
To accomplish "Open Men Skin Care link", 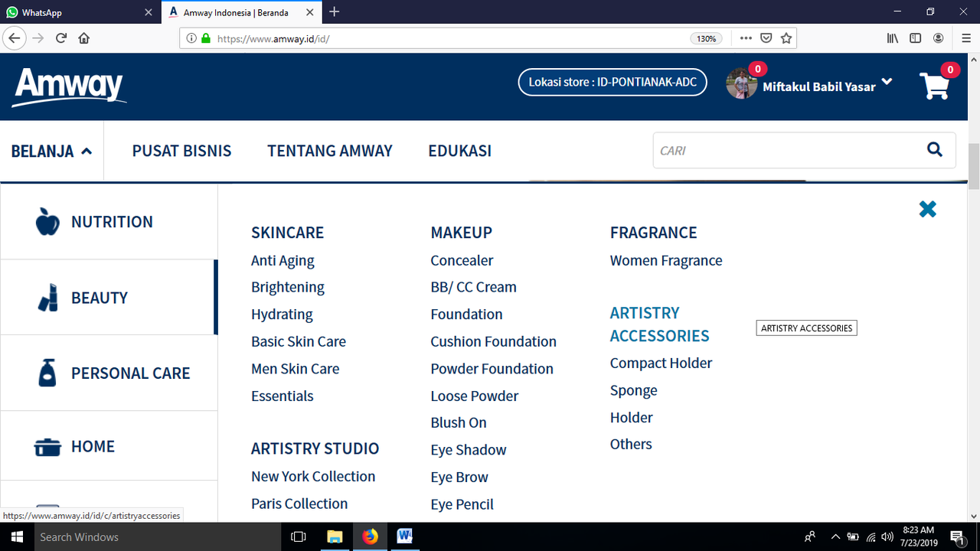I will coord(295,368).
